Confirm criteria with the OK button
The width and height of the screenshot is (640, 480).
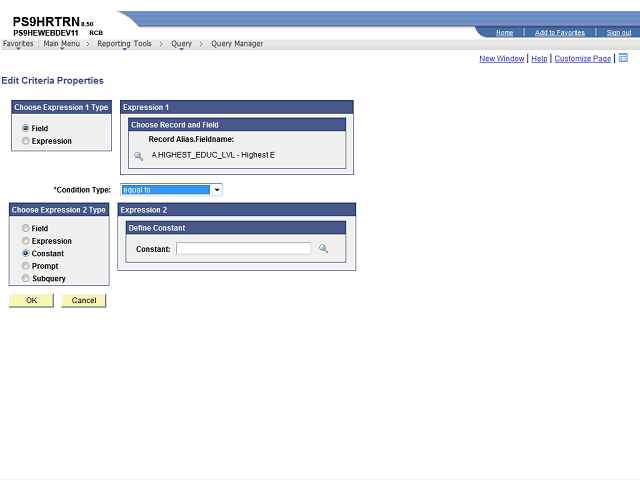(x=31, y=300)
